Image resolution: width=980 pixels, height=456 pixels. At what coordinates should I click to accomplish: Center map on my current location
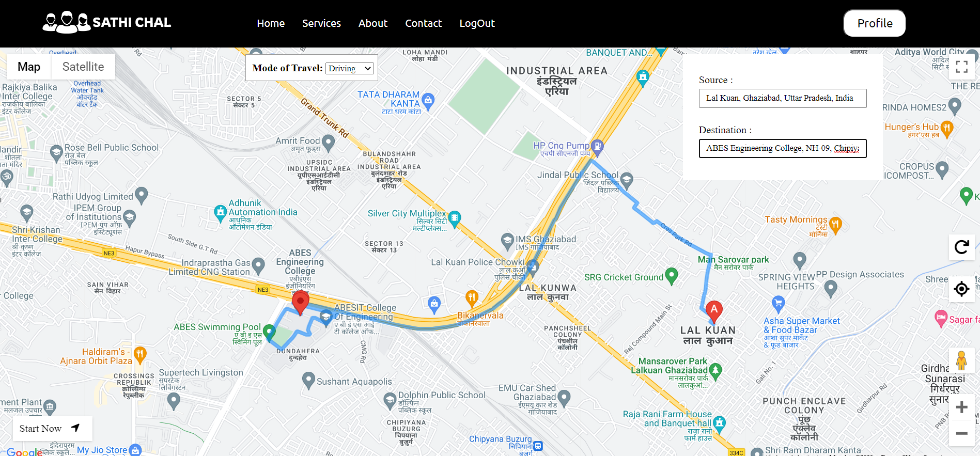click(961, 289)
